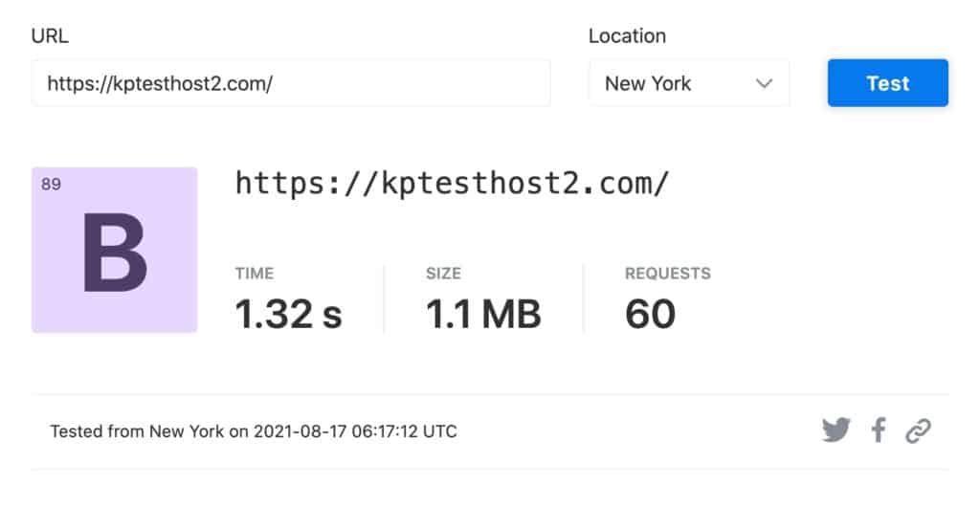
Task: Click the Location field label
Action: 627,36
